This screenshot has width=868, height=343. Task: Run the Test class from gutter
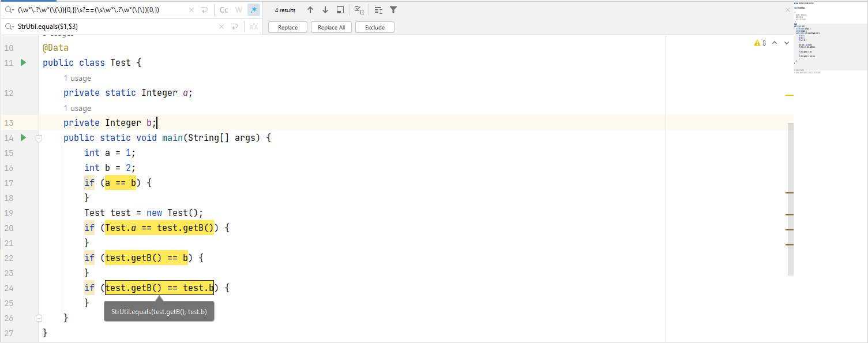point(24,62)
